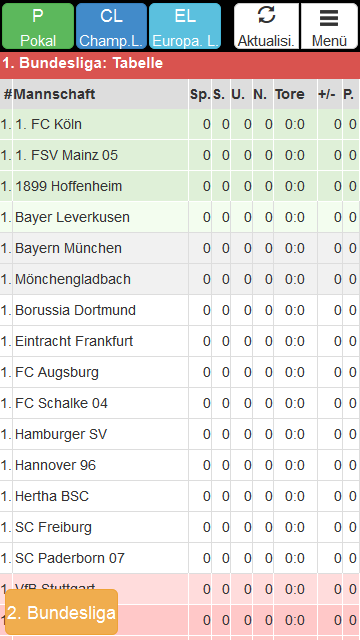360x640 pixels.
Task: Select the Eintracht Frankfurt team row
Action: pos(180,341)
